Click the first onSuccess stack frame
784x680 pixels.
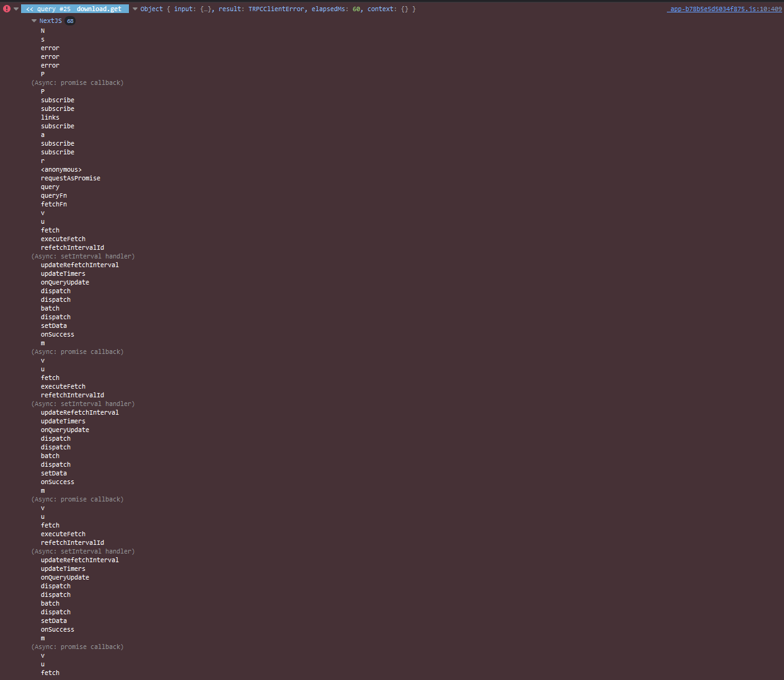(x=57, y=334)
